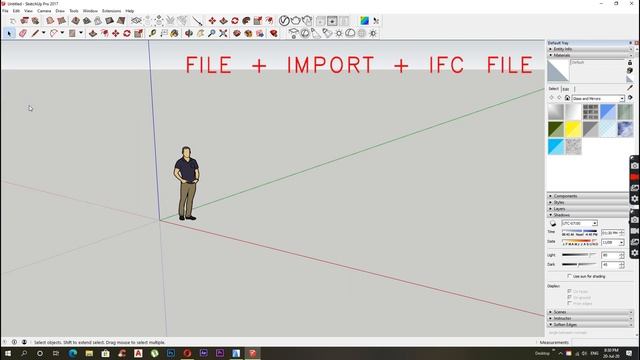Pick the Eraser tool
This screenshot has width=640, height=360.
pos(22,33)
